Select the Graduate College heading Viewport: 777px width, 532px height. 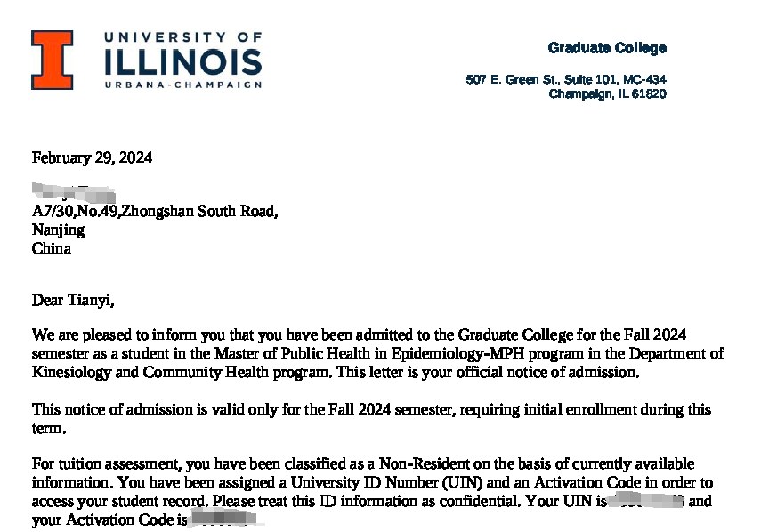[607, 48]
